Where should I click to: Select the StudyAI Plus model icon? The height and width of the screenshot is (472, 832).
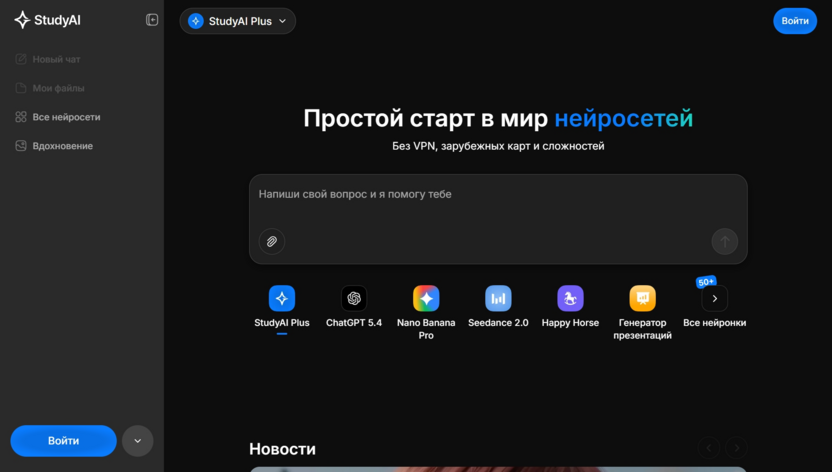tap(282, 299)
